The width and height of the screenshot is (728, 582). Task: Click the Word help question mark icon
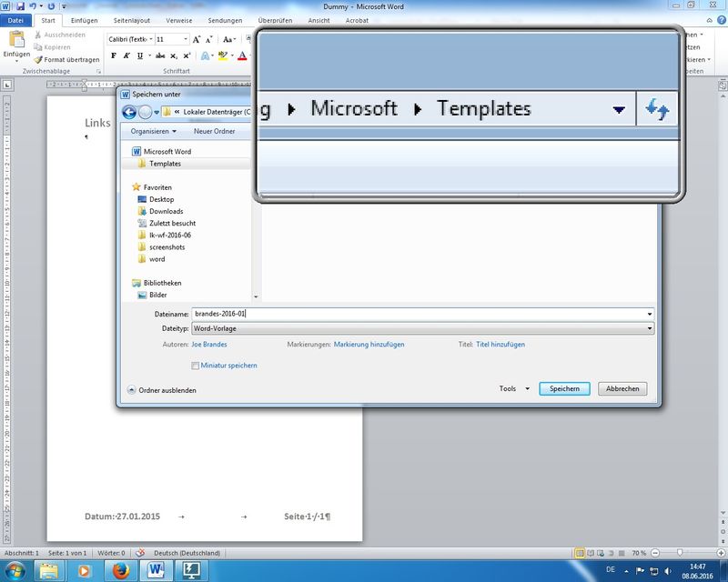tap(721, 20)
